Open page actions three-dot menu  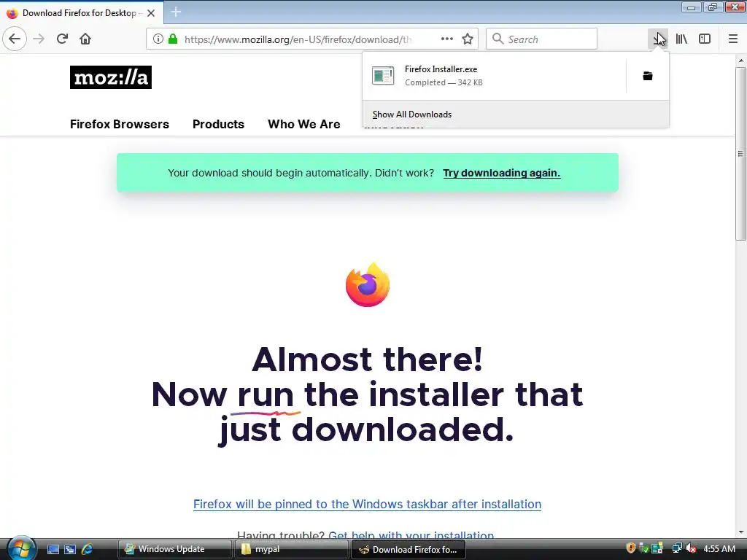pos(447,39)
